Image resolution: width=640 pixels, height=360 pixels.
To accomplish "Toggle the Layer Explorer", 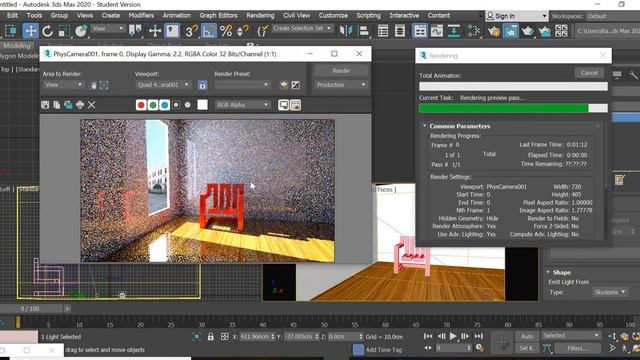I will pyautogui.click(x=400, y=31).
